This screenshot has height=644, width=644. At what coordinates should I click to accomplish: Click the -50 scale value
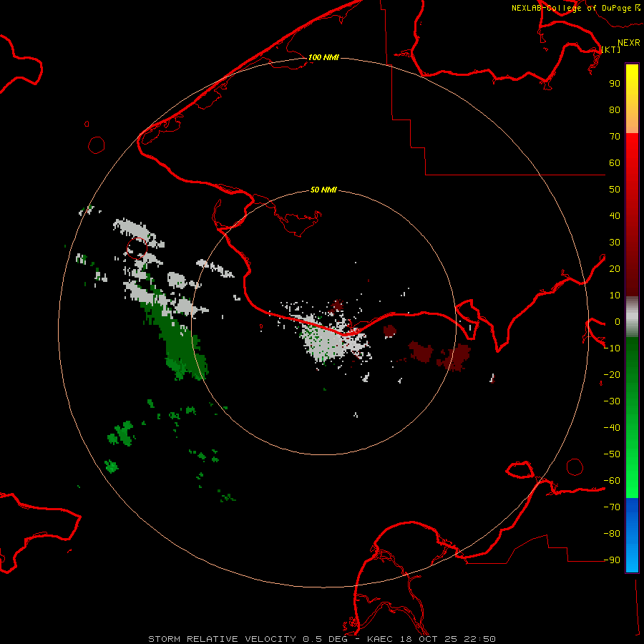[x=612, y=454]
